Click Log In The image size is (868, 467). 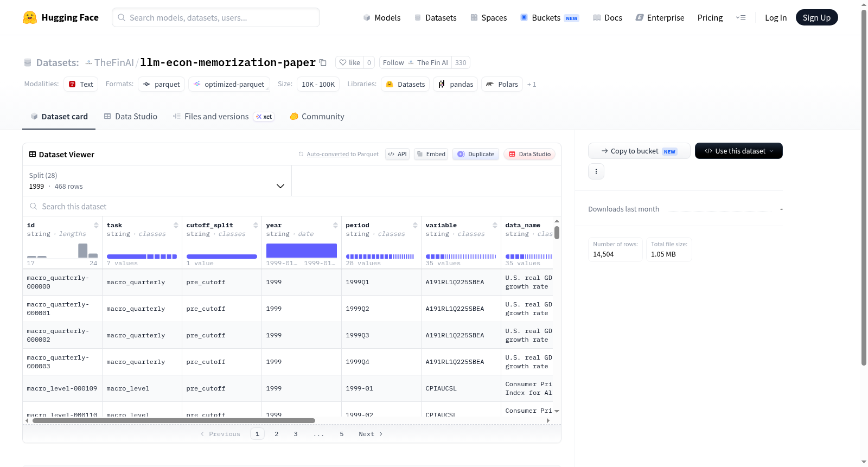776,17
